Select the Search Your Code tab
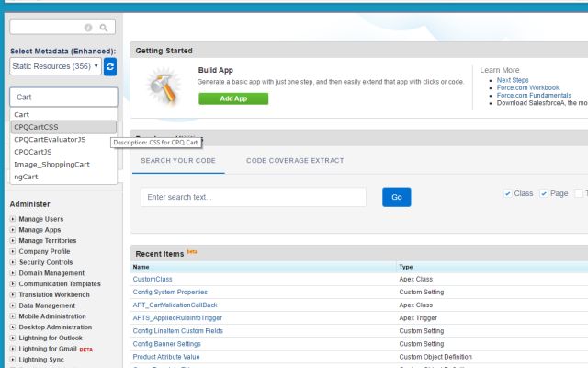 tap(176, 161)
